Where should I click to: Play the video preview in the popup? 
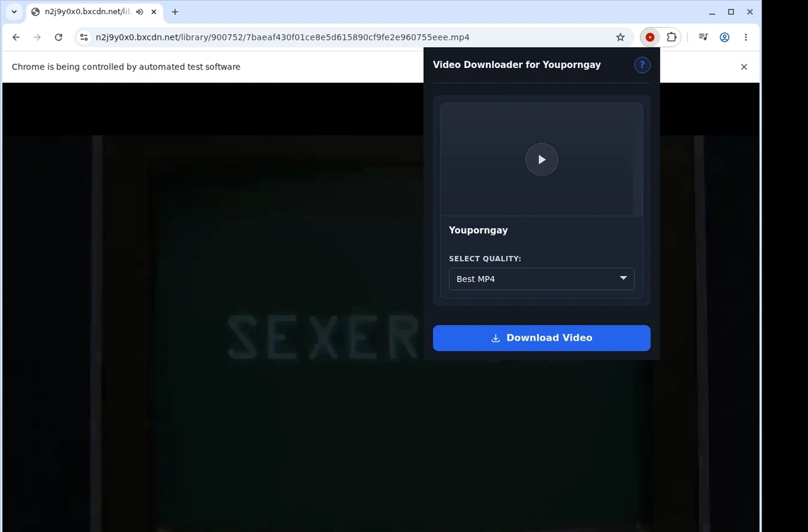541,160
